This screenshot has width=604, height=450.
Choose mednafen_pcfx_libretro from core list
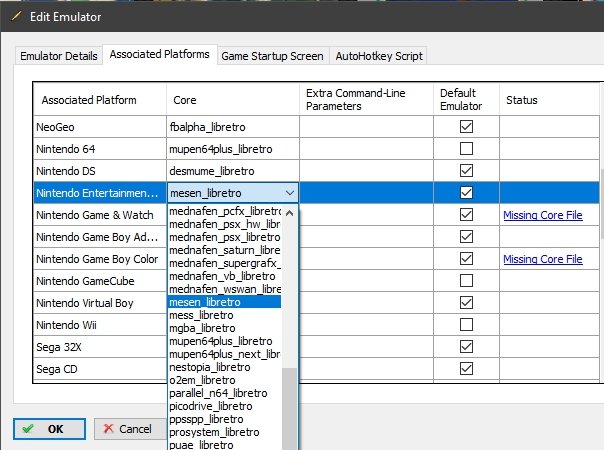click(225, 211)
